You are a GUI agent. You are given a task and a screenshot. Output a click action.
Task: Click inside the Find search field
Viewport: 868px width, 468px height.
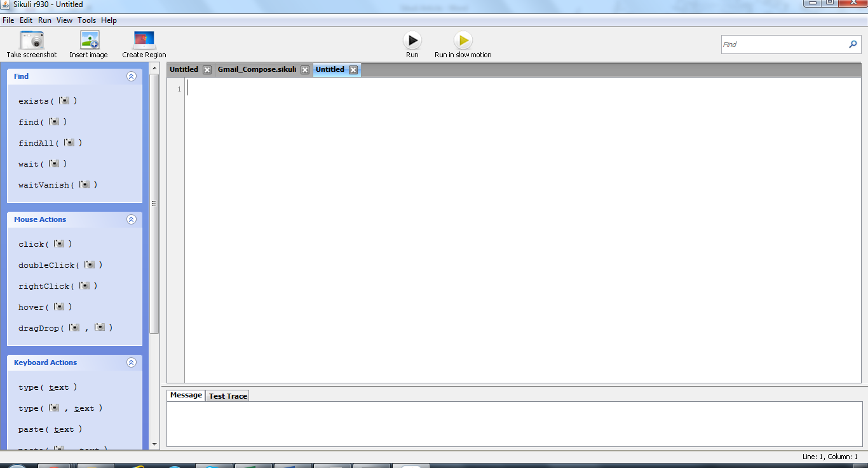782,44
